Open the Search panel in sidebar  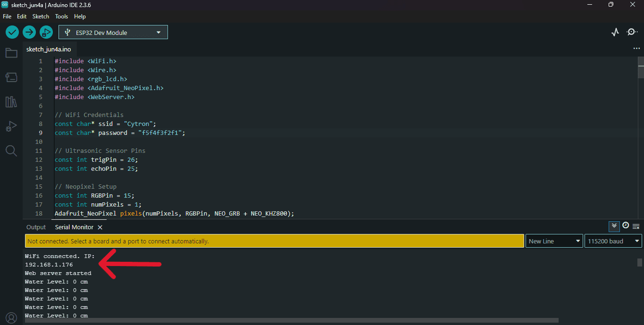click(11, 151)
